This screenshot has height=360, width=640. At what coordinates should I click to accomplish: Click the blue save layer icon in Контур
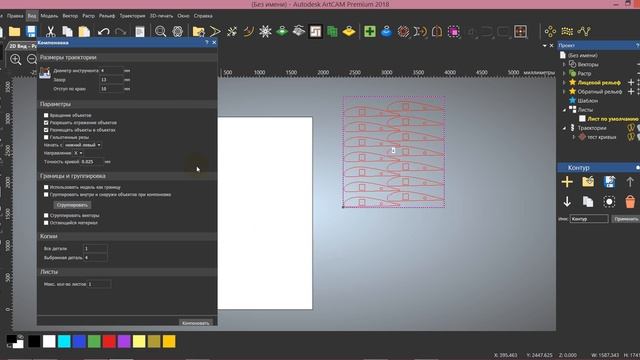[x=609, y=182]
